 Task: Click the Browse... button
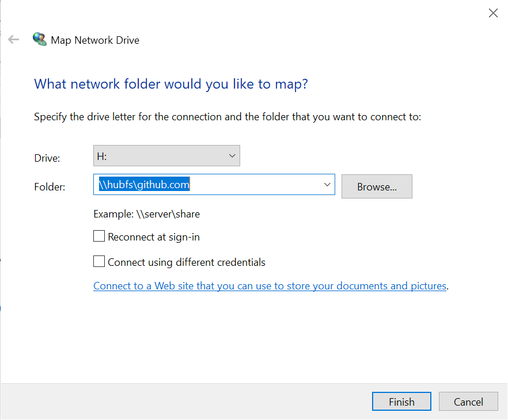[376, 186]
